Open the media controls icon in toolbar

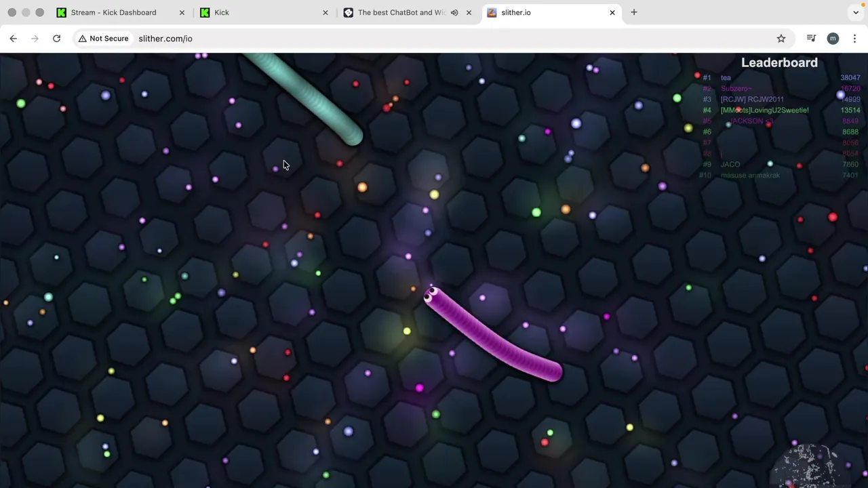(x=811, y=39)
